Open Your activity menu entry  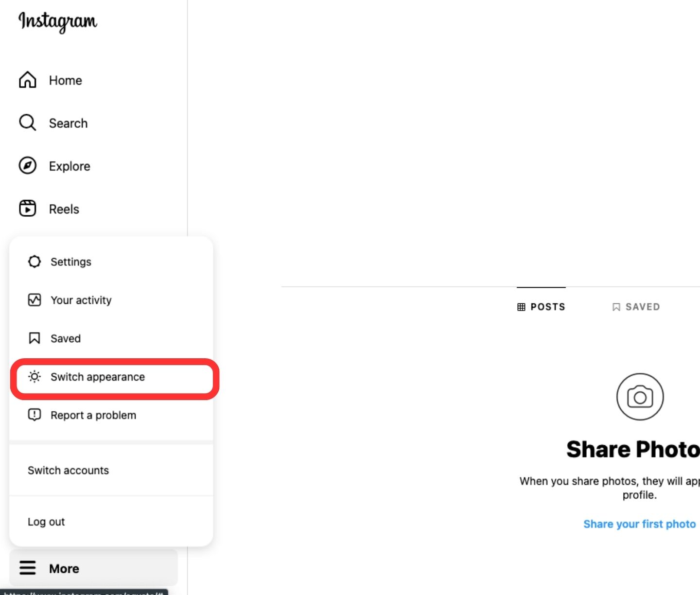(81, 300)
